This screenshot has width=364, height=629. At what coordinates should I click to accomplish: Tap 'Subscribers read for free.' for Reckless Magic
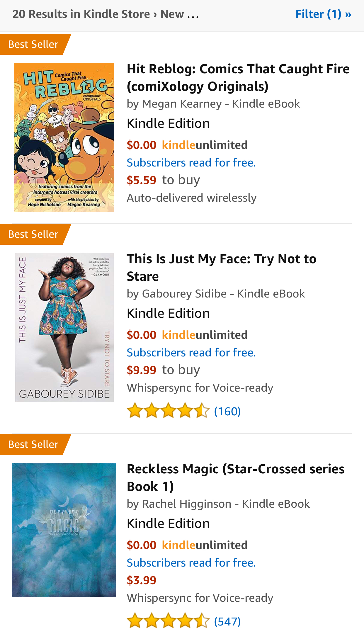pos(191,563)
